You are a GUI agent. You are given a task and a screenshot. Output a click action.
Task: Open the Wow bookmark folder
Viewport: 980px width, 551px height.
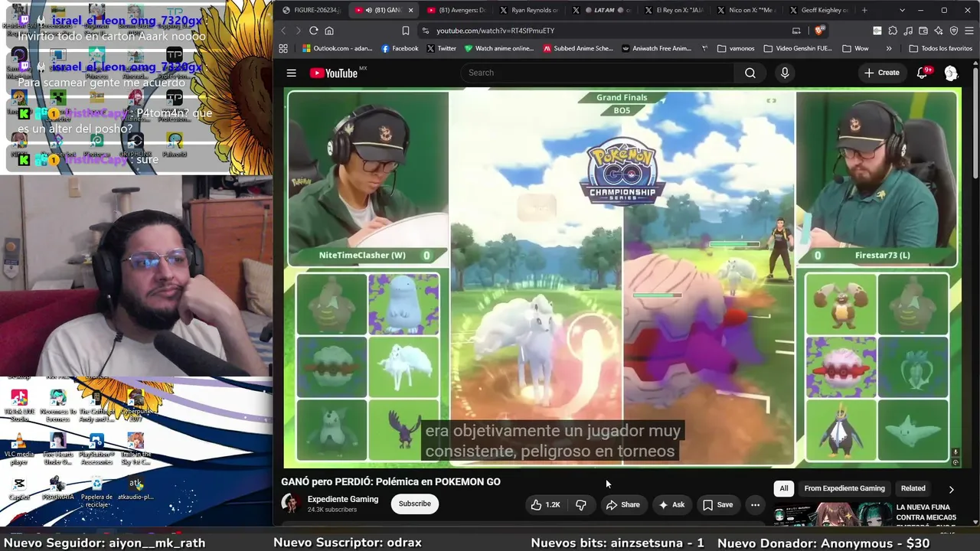tap(855, 48)
